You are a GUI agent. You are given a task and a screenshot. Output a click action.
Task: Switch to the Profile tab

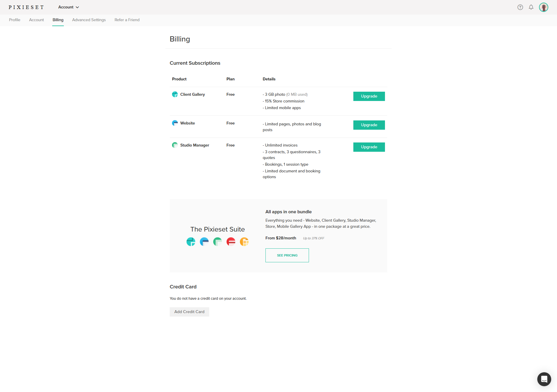coord(15,20)
